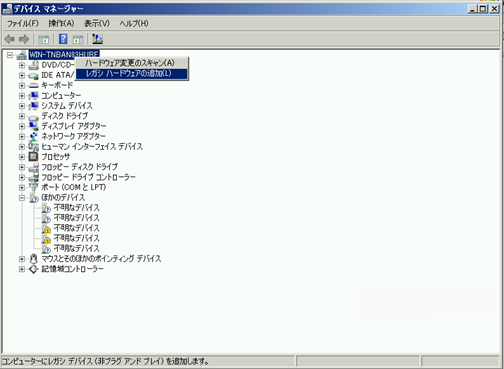The image size is (504, 369).
Task: Click the show/hide console tree toolbar icon
Action: click(44, 40)
